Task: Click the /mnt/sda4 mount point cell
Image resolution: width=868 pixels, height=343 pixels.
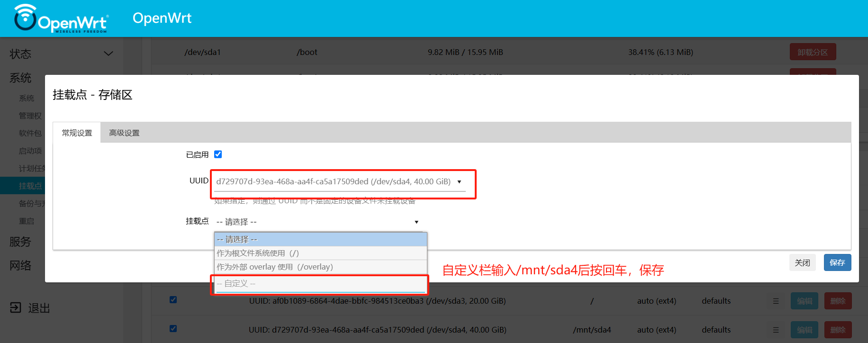Action: [592, 330]
